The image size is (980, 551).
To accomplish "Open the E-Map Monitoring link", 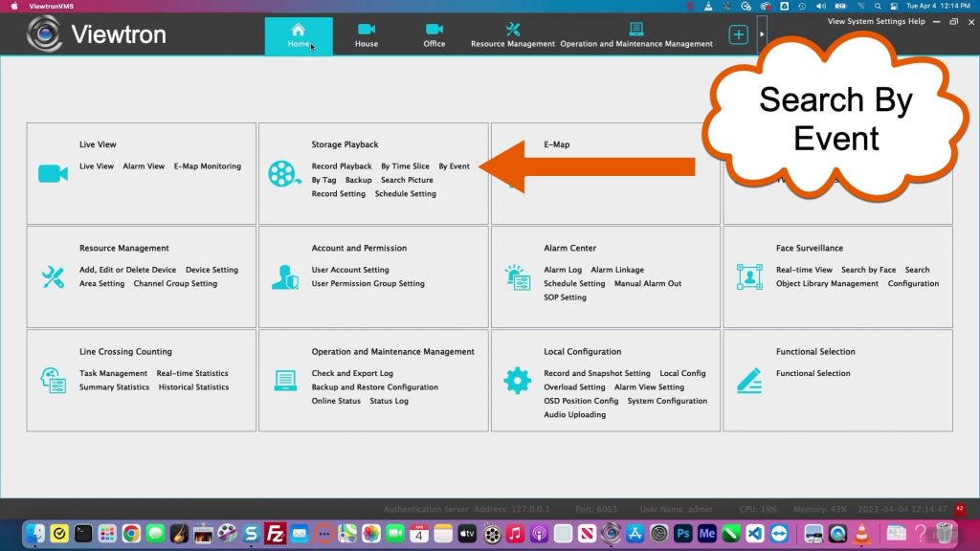I will point(208,166).
